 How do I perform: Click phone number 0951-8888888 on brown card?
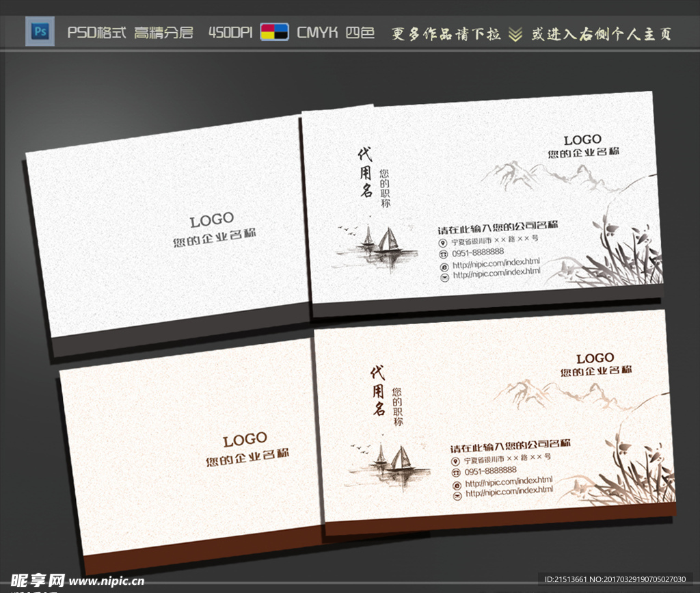click(490, 471)
